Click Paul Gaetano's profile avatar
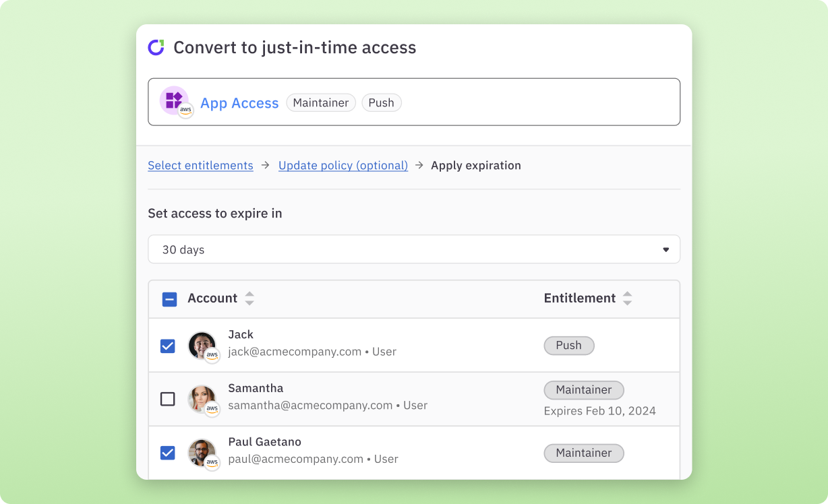This screenshot has height=504, width=828. tap(202, 452)
